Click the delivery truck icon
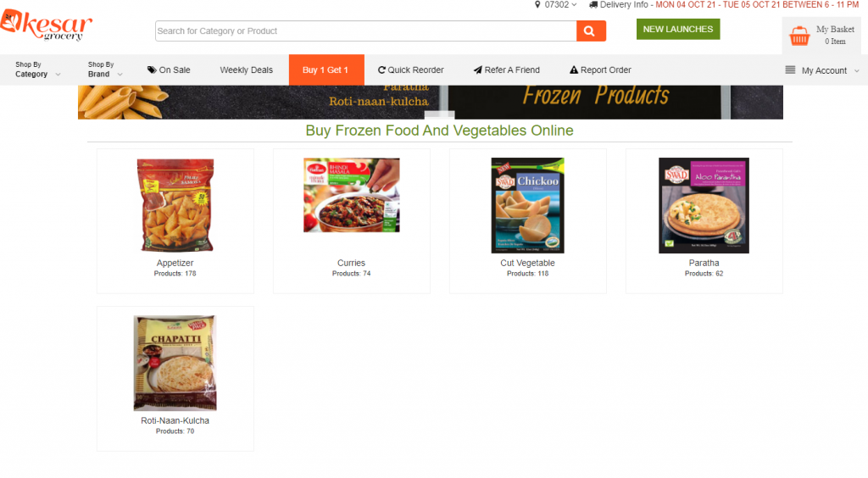868x478 pixels. click(x=593, y=4)
